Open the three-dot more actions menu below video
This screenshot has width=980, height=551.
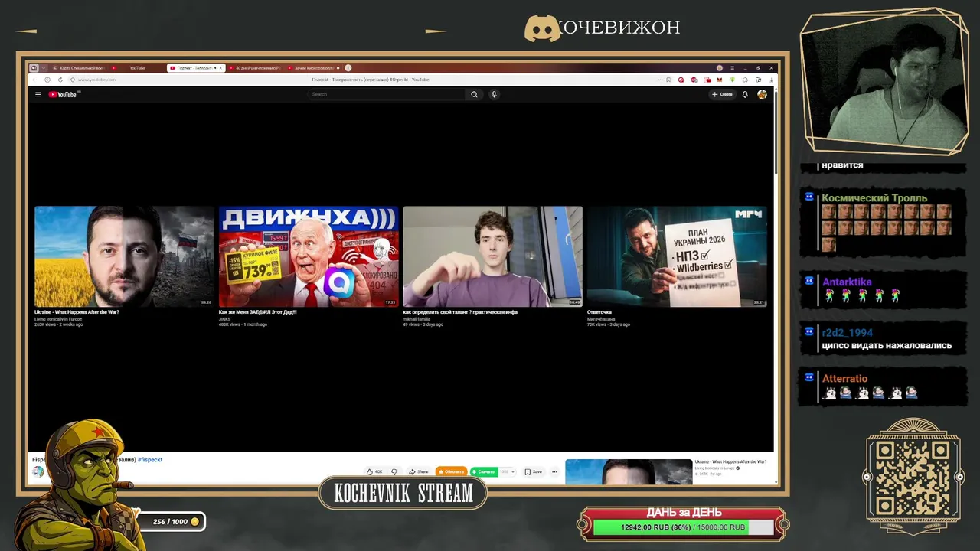point(554,471)
